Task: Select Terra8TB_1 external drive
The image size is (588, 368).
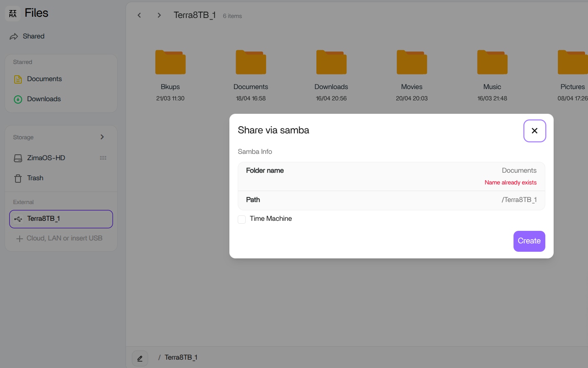Action: point(61,219)
